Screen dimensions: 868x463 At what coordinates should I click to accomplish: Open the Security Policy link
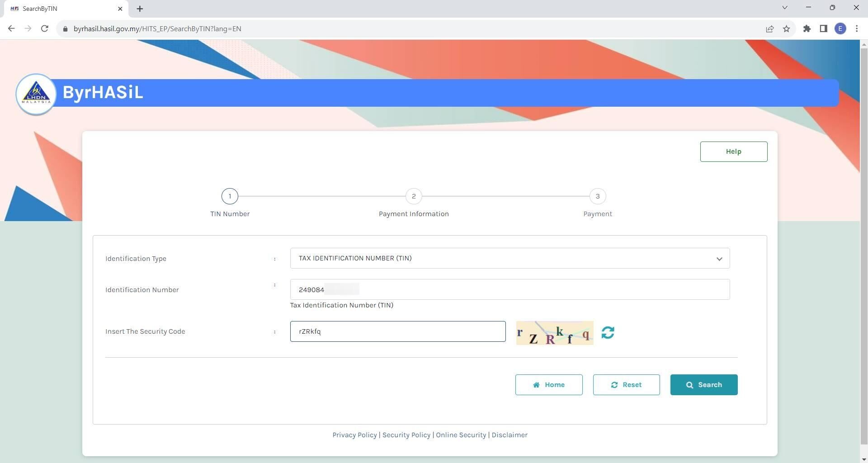406,435
